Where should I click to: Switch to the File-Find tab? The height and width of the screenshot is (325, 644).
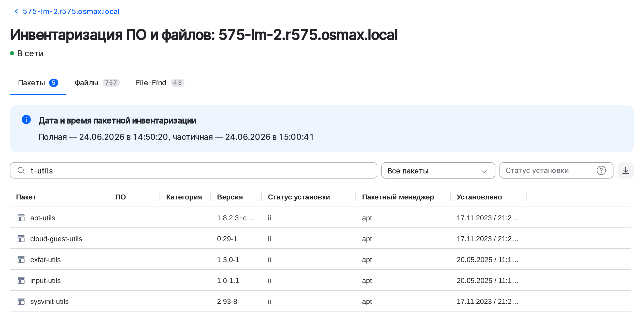click(160, 83)
